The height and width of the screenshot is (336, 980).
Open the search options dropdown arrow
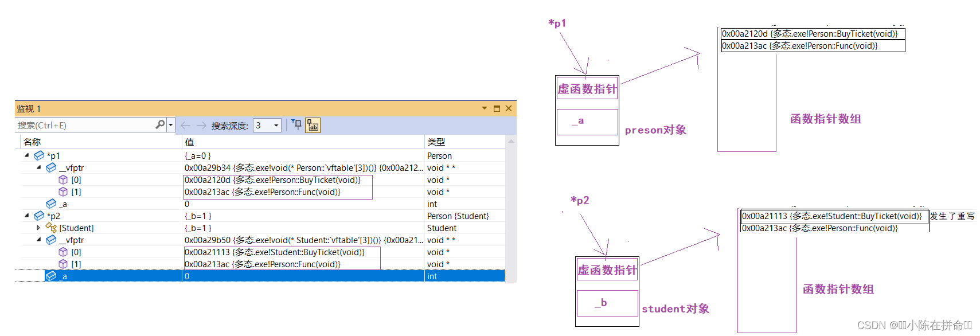(170, 124)
